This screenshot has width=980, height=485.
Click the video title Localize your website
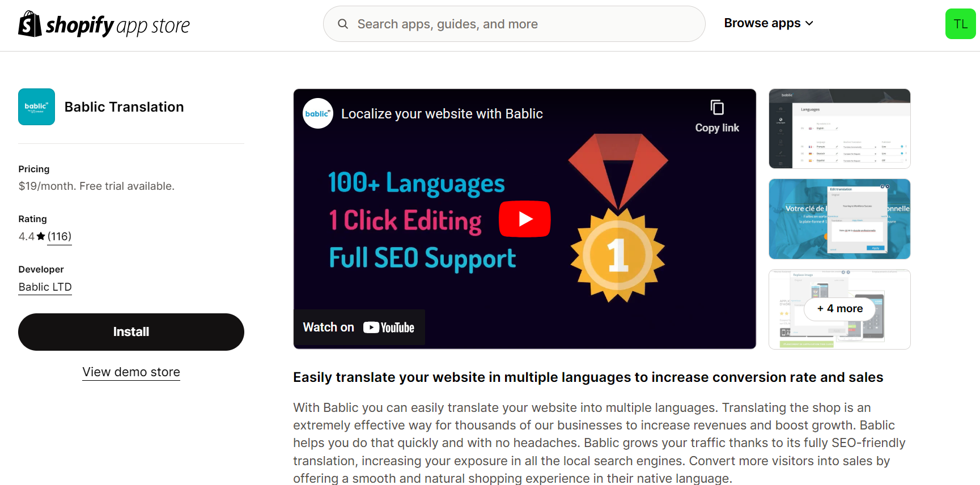[x=442, y=114]
